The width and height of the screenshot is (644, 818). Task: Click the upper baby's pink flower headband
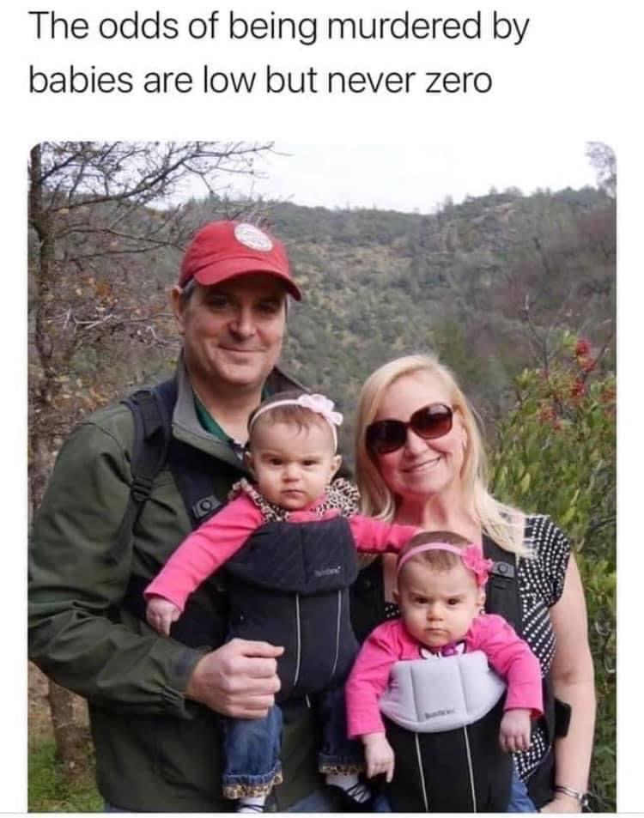(301, 409)
